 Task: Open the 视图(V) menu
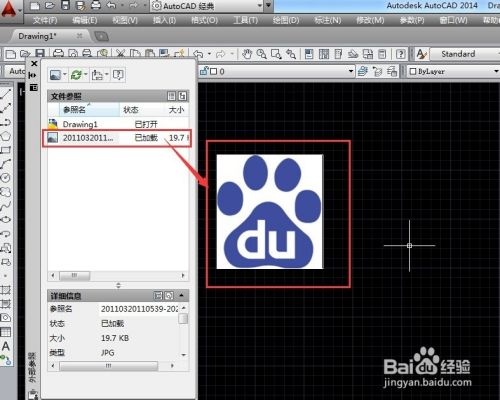coord(125,20)
